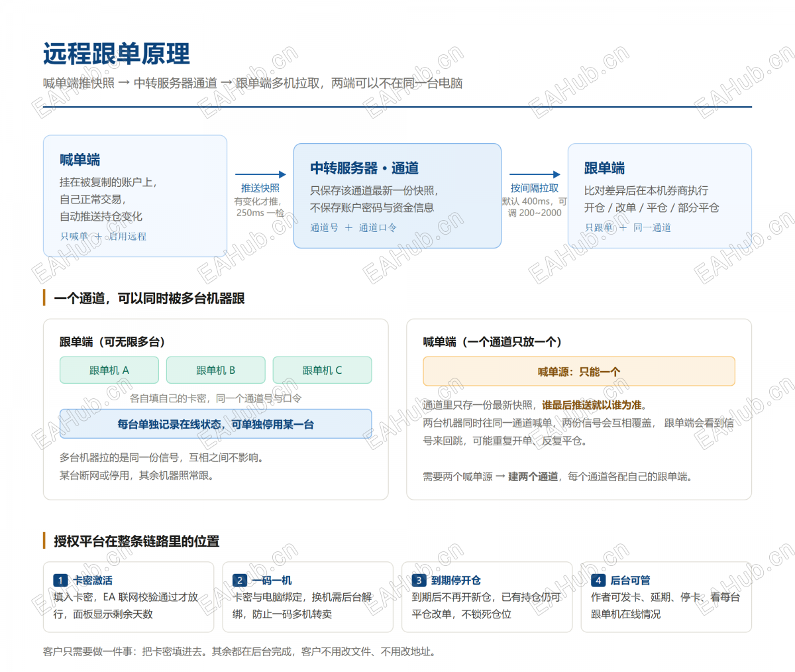Click the 通道号 + 通道口令 blue text
The image size is (795, 672).
click(354, 227)
